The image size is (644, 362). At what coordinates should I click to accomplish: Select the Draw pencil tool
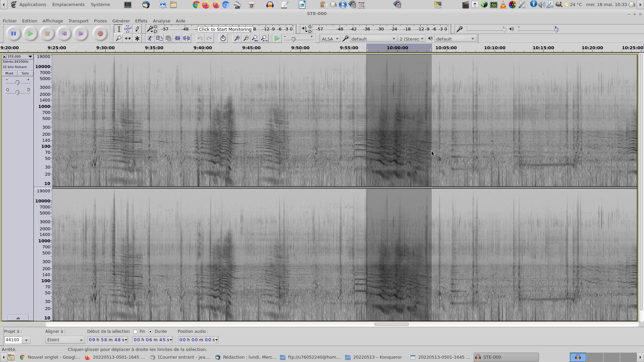pos(137,29)
